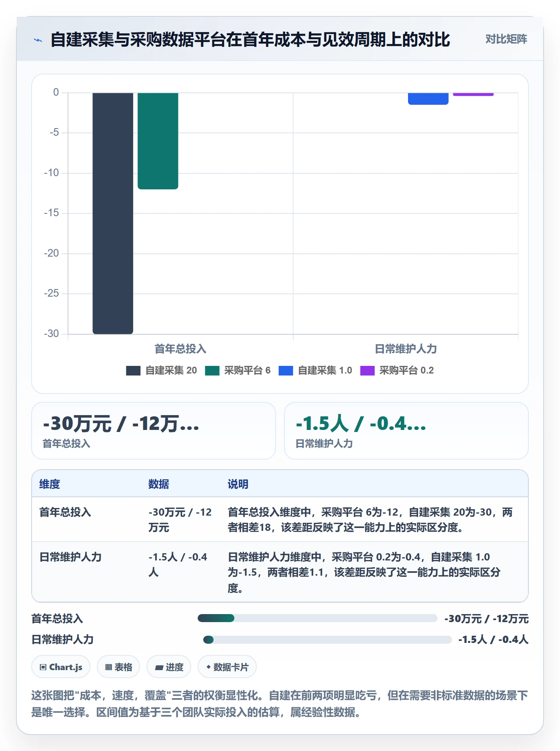560x751 pixels.
Task: Open the -30万元 / -12万… data card
Action: click(154, 431)
